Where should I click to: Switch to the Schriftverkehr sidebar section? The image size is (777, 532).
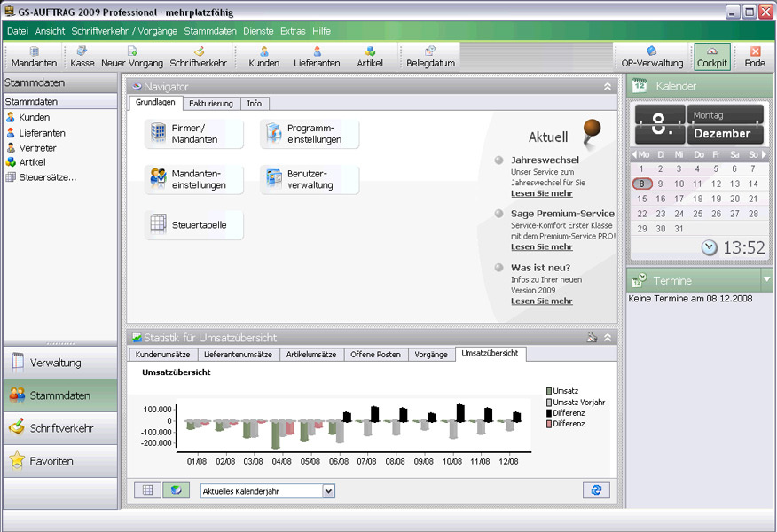[x=60, y=428]
